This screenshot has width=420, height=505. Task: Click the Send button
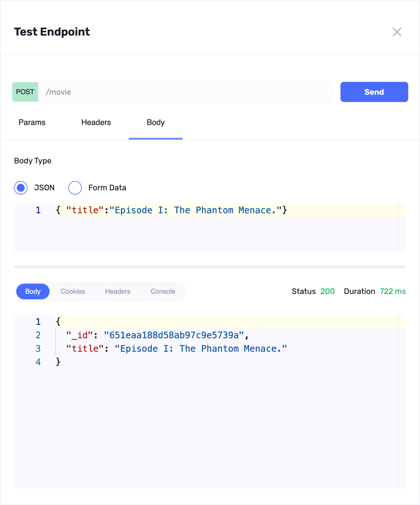[x=374, y=92]
